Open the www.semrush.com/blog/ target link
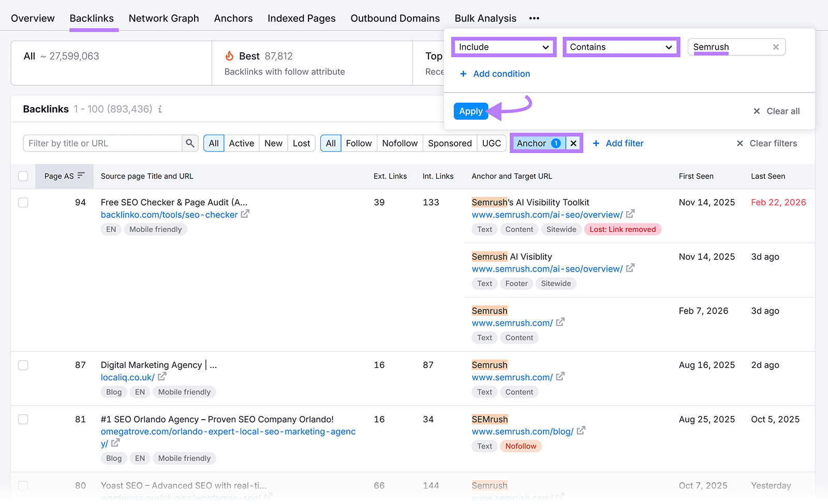The image size is (828, 504). [523, 432]
